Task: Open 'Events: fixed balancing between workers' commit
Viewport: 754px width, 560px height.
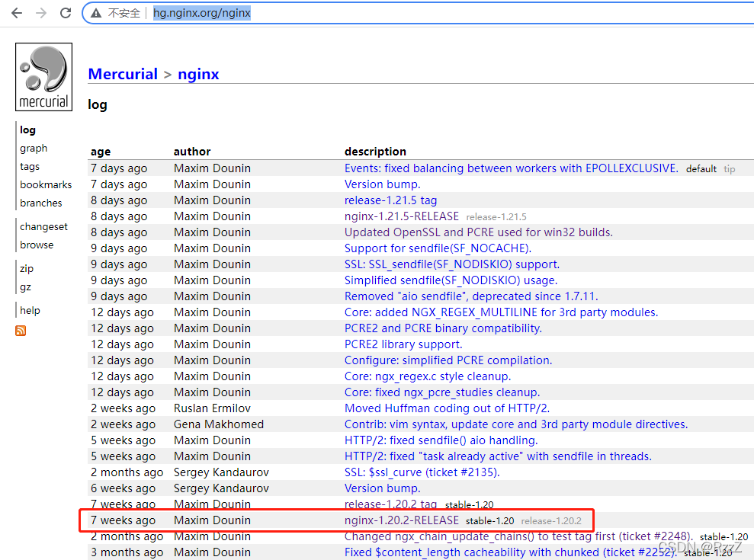Action: (511, 168)
